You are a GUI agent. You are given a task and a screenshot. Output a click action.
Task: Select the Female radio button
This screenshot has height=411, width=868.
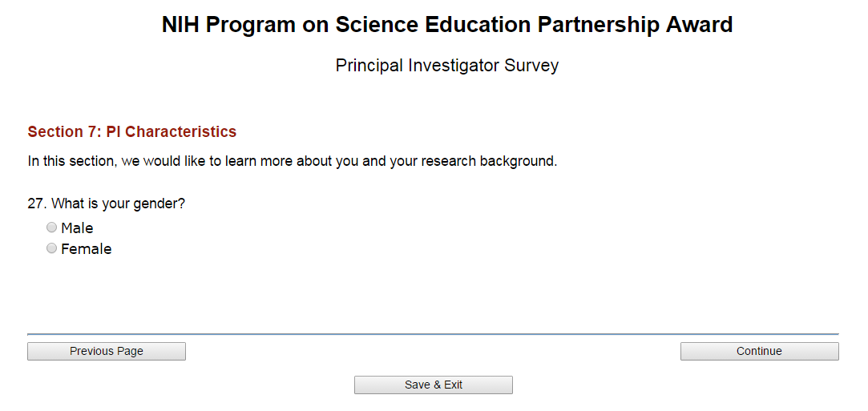pyautogui.click(x=52, y=248)
